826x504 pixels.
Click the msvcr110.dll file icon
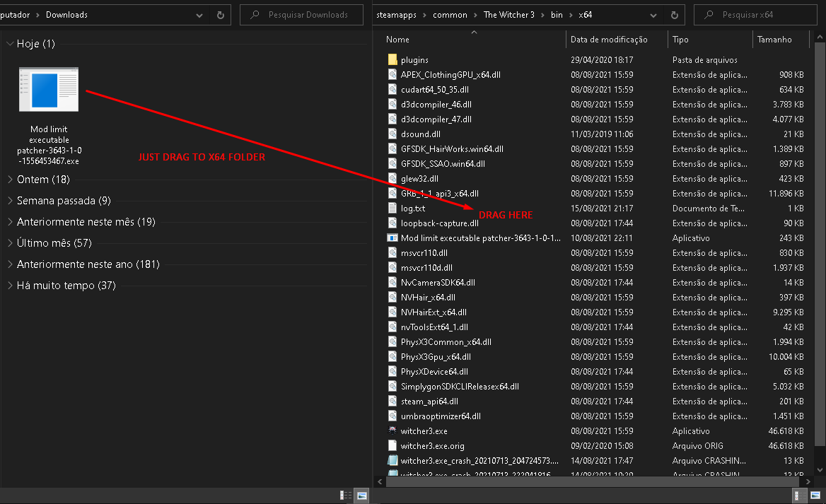[392, 252]
